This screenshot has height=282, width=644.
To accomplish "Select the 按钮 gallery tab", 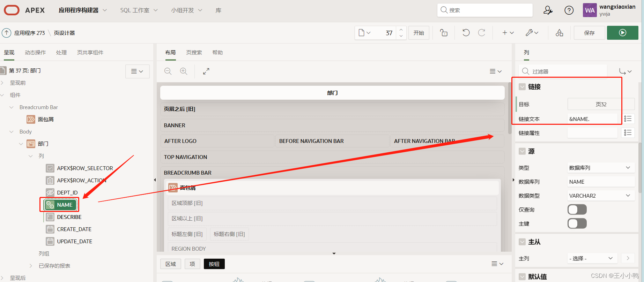I will point(214,264).
